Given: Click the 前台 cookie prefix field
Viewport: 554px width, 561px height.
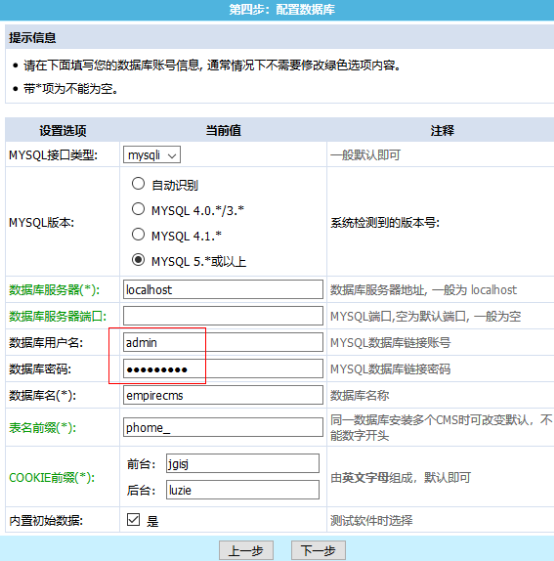Looking at the screenshot, I should click(243, 464).
